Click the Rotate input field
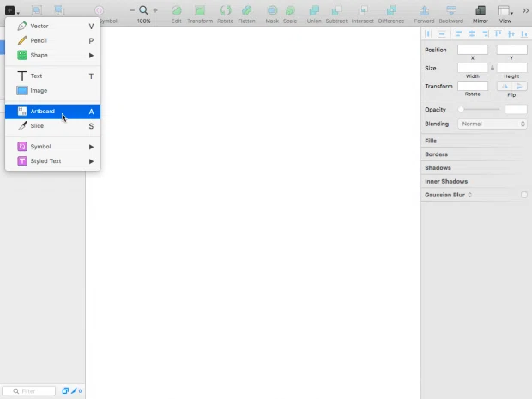Screen dimensions: 532x399 point(473,86)
